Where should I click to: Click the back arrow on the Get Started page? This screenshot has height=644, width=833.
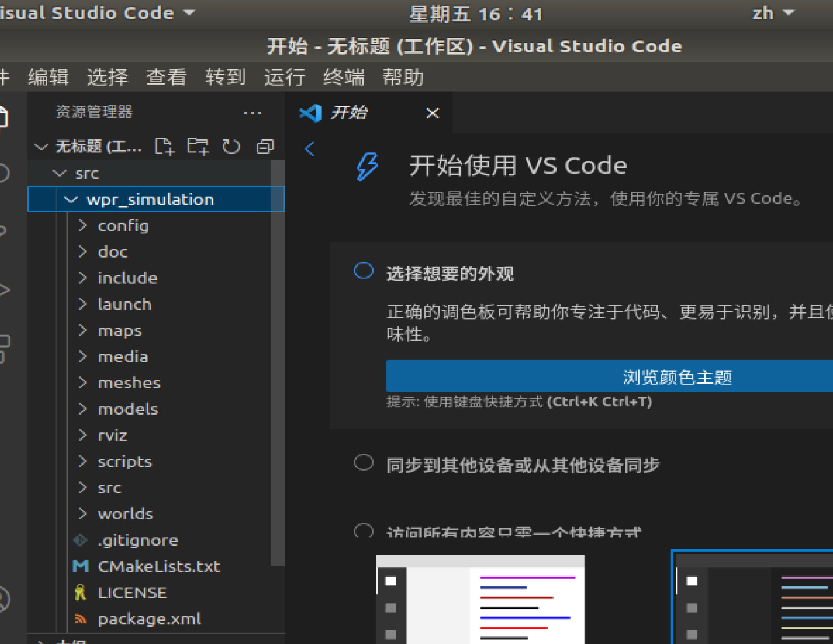click(310, 149)
